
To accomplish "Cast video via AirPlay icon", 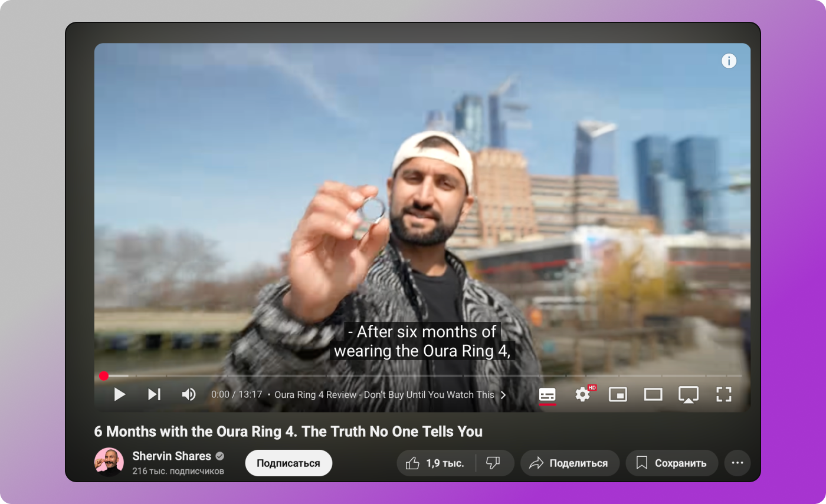I will click(x=688, y=394).
